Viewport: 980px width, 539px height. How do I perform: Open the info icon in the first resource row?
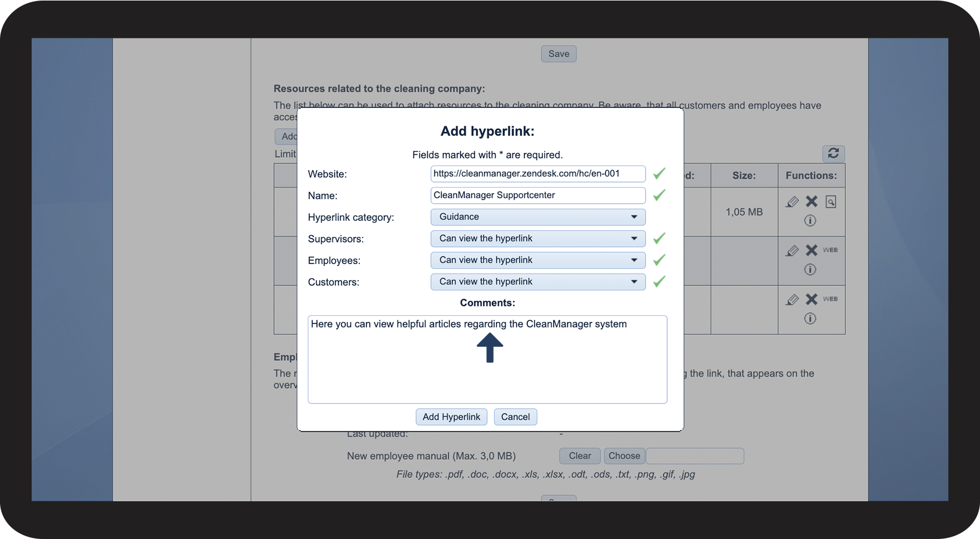810,221
